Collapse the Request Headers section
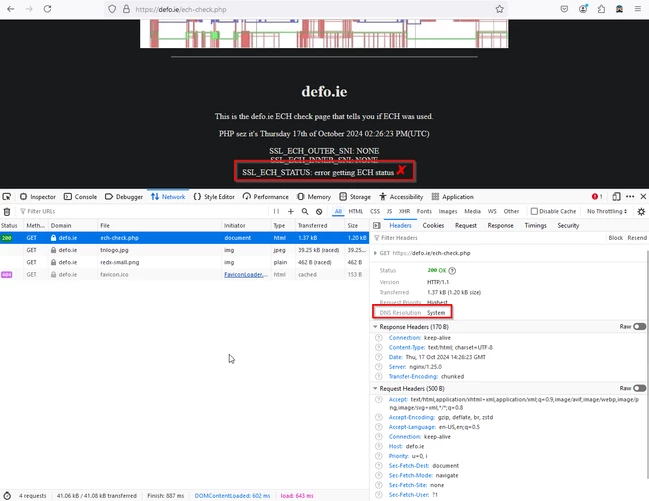 (x=375, y=388)
